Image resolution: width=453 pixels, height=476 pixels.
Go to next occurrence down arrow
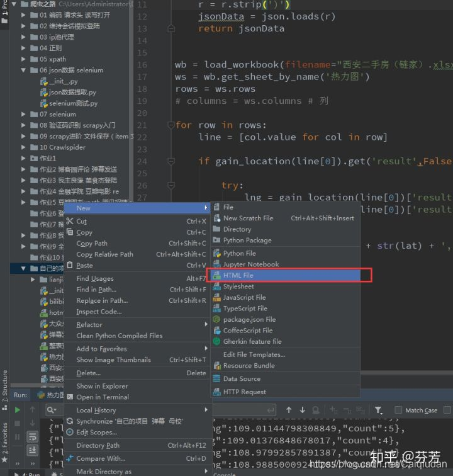click(x=302, y=410)
